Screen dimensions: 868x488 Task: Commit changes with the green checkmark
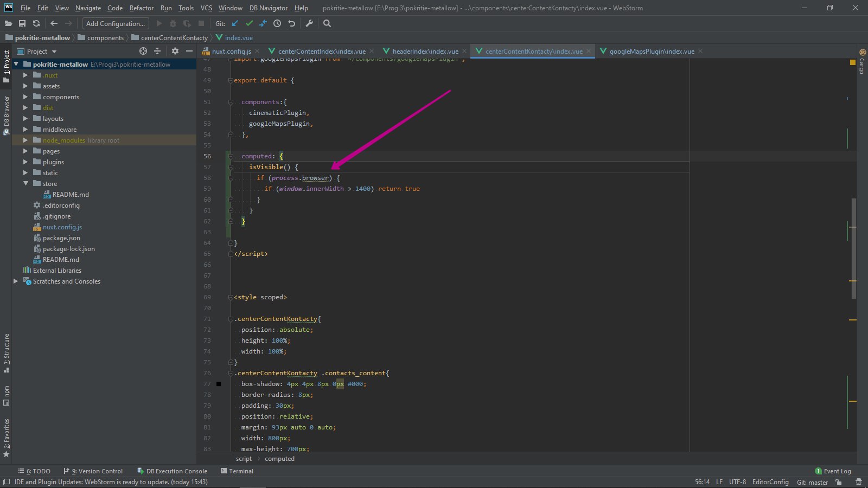(249, 23)
